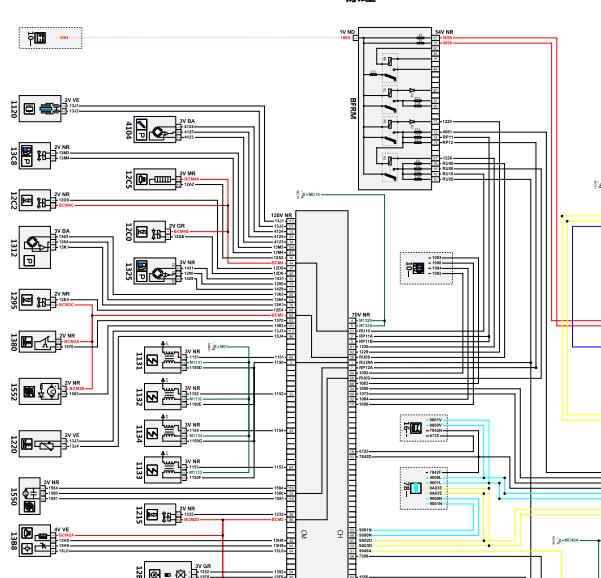This screenshot has height=578, width=601.
Task: Select the ignition coil symbol 1131
Action: tap(163, 360)
